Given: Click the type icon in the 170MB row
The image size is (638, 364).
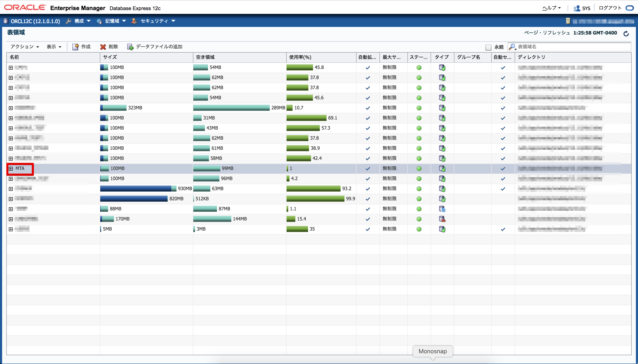Looking at the screenshot, I should pyautogui.click(x=442, y=219).
